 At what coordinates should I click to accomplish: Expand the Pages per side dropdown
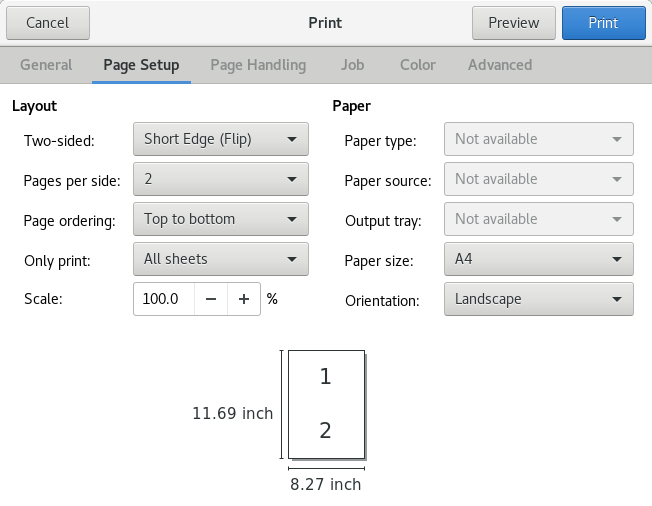coord(220,179)
